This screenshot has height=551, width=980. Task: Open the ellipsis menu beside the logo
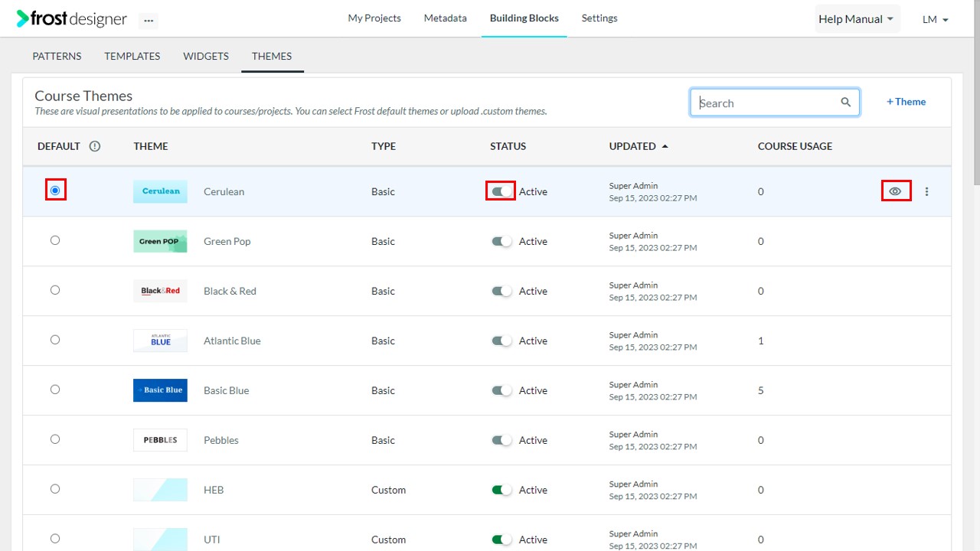(x=149, y=21)
